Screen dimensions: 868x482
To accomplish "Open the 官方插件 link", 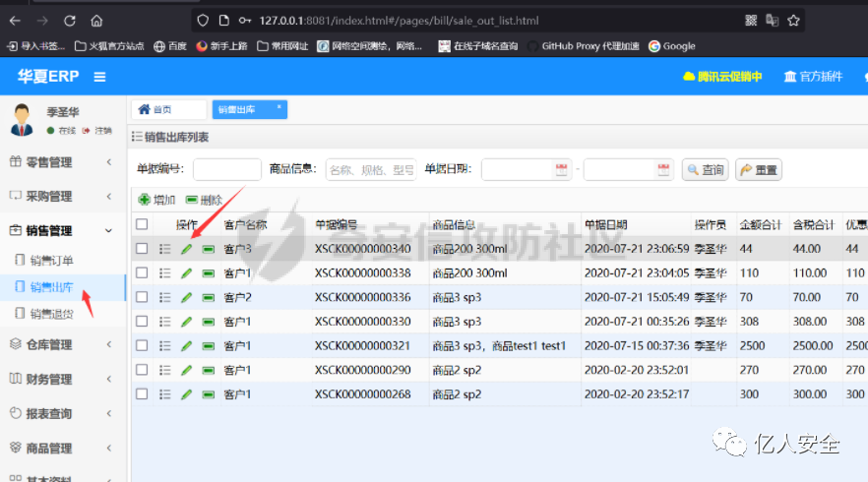I will (x=813, y=77).
